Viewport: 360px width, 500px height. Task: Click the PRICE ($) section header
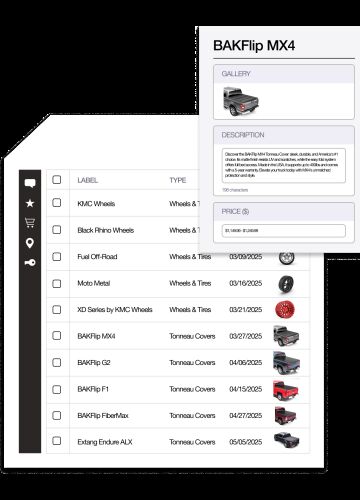(235, 212)
